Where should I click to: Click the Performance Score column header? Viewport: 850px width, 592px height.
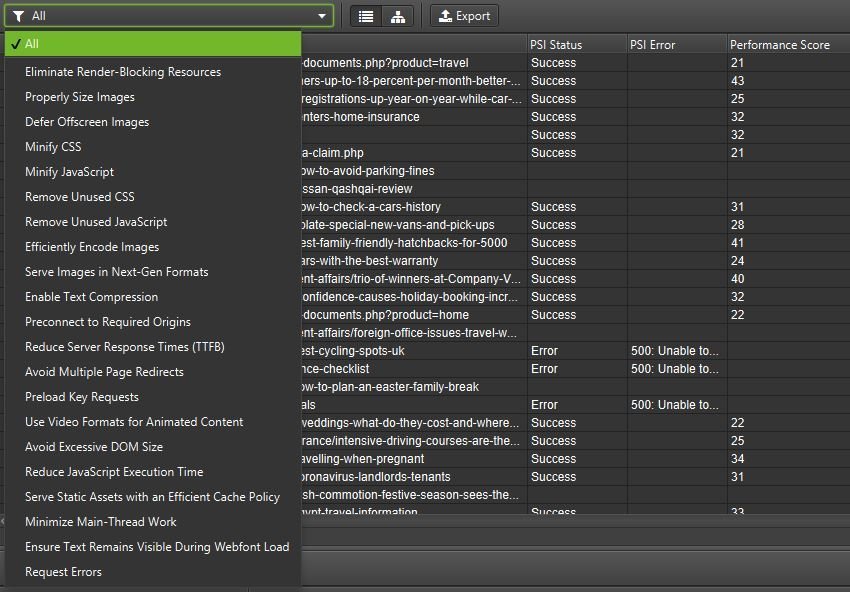pos(780,45)
